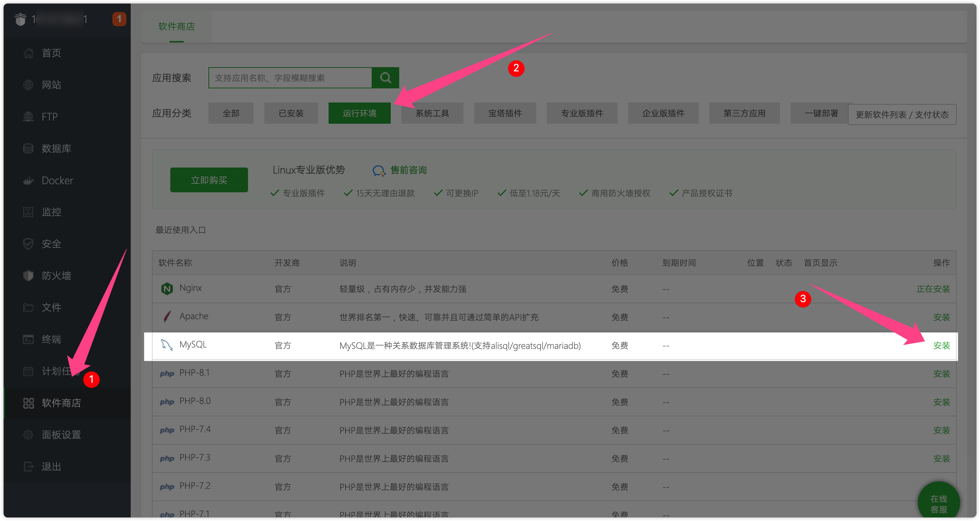Open the 首页 home icon in sidebar

click(28, 53)
